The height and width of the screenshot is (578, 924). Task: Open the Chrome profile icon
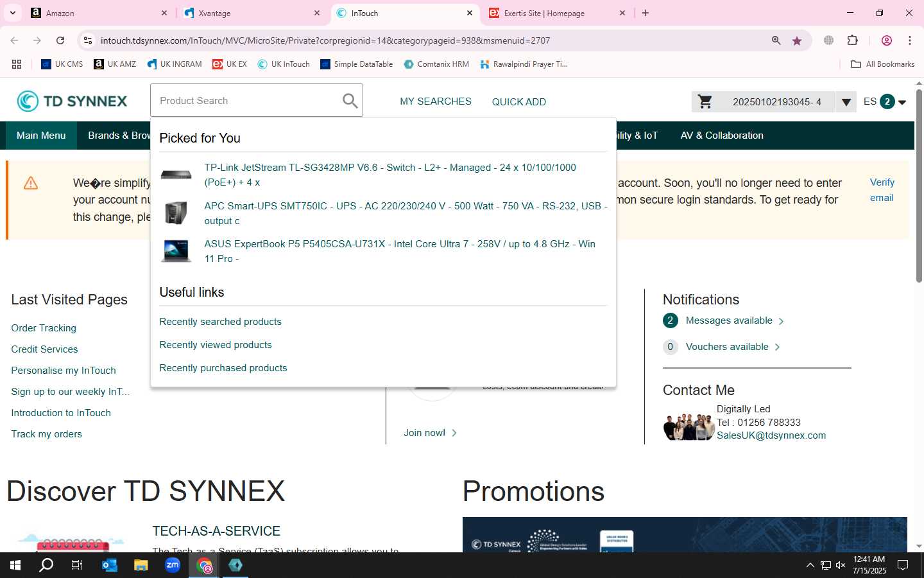887,40
